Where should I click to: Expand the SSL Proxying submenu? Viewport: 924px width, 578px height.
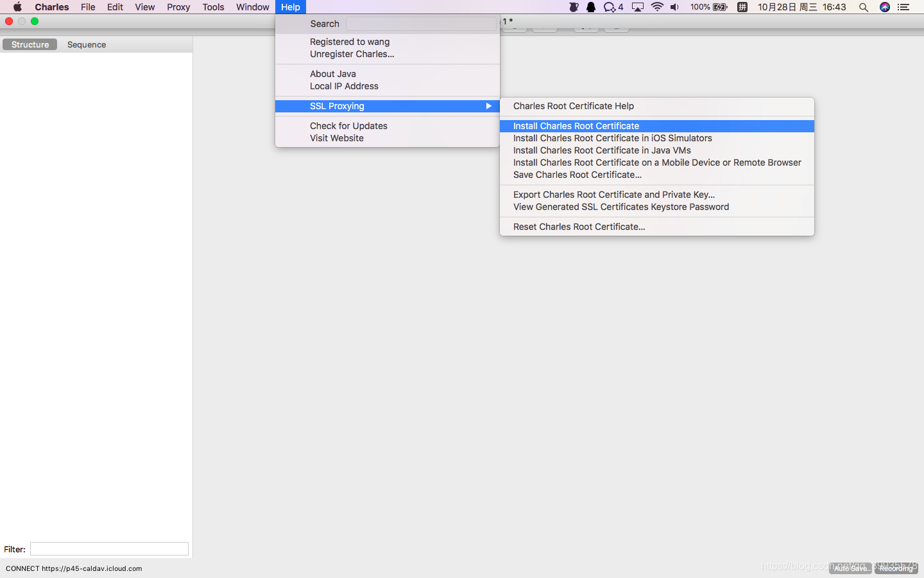pyautogui.click(x=388, y=106)
